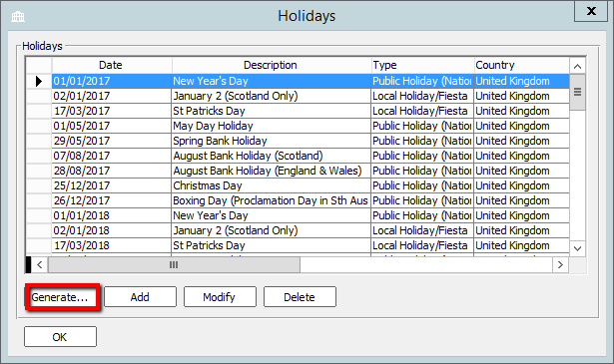Click the Add holiday button

coord(140,297)
